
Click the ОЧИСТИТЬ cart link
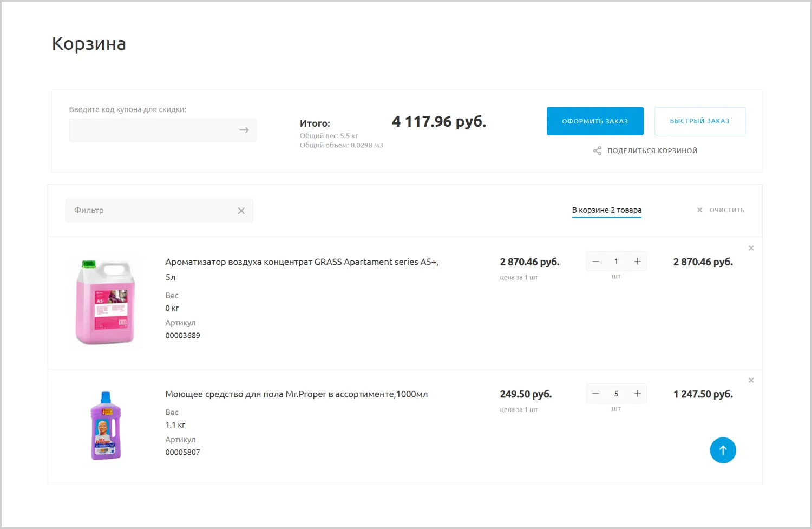click(726, 210)
